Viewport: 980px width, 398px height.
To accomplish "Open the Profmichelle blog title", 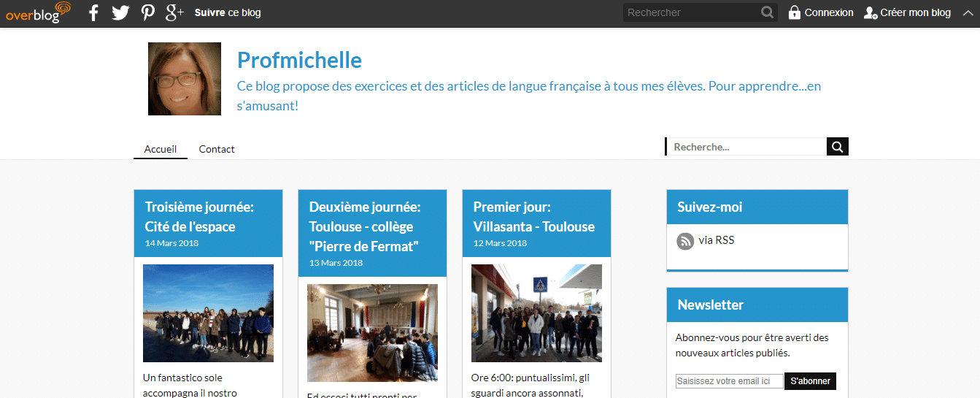I will pyautogui.click(x=299, y=60).
